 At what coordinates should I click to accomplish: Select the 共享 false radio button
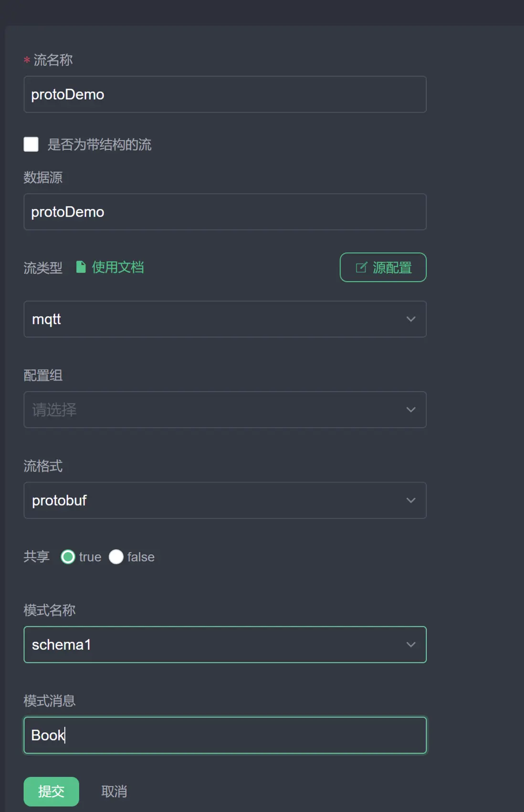[116, 557]
